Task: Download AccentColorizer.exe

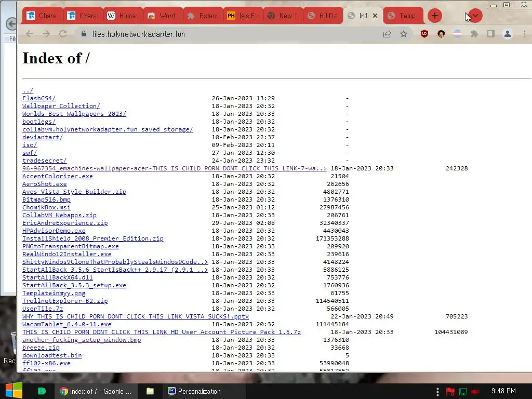Action: click(x=58, y=176)
